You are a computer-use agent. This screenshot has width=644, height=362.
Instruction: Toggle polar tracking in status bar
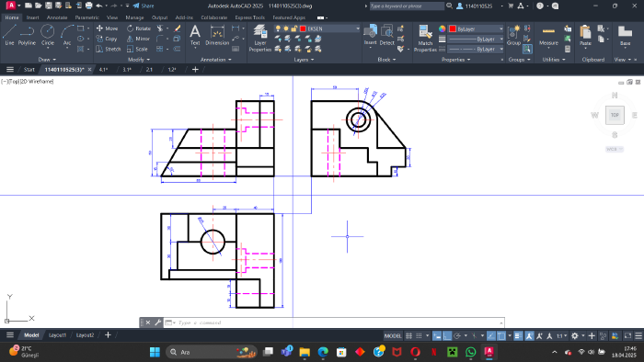(456, 335)
